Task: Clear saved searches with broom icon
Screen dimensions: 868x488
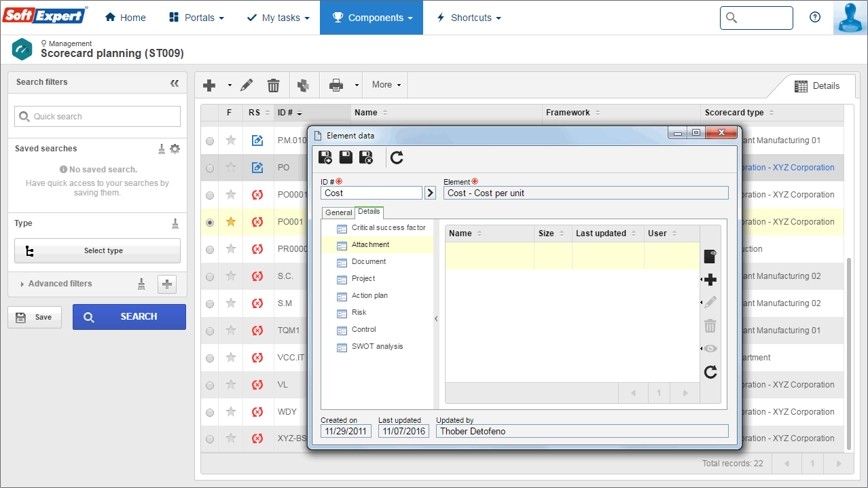Action: tap(162, 149)
